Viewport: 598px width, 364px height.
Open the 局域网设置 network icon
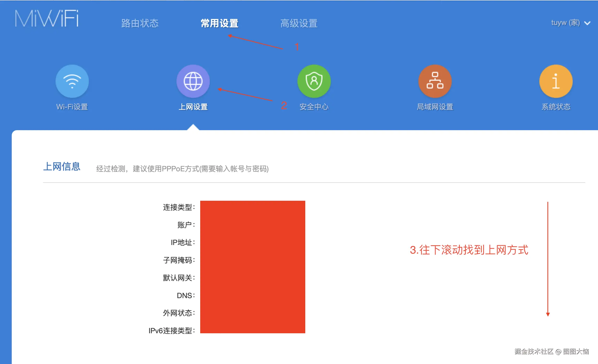(435, 81)
